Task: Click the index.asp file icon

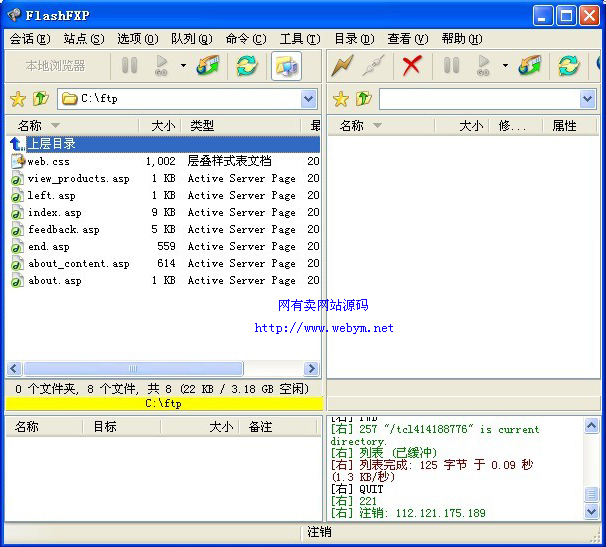Action: click(17, 212)
